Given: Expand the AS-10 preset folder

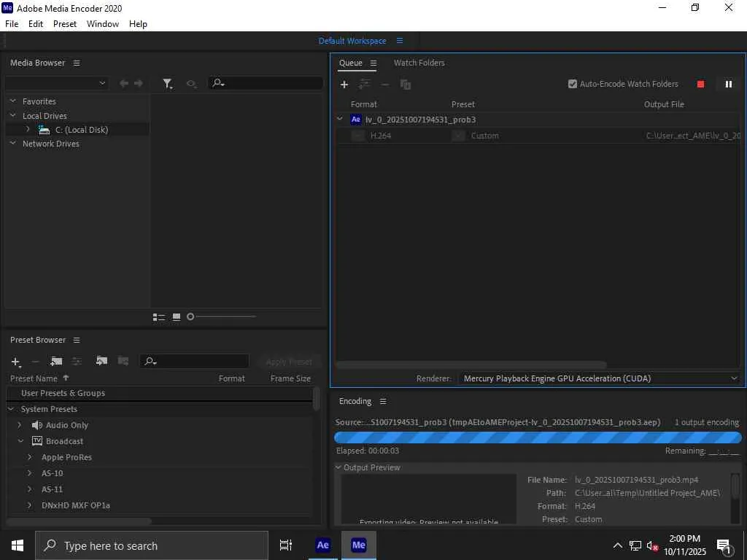Looking at the screenshot, I should pos(29,472).
